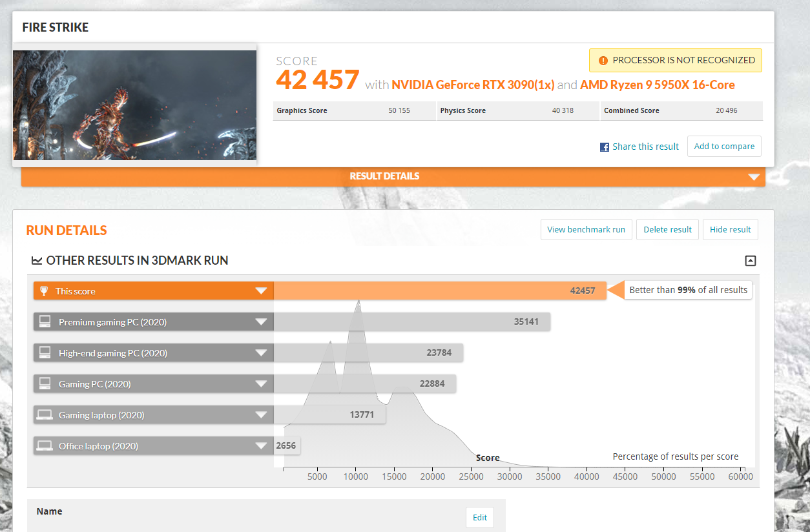The width and height of the screenshot is (810, 532).
Task: Click the AMD Ryzen 9 5950X 16-Core link
Action: pyautogui.click(x=658, y=85)
